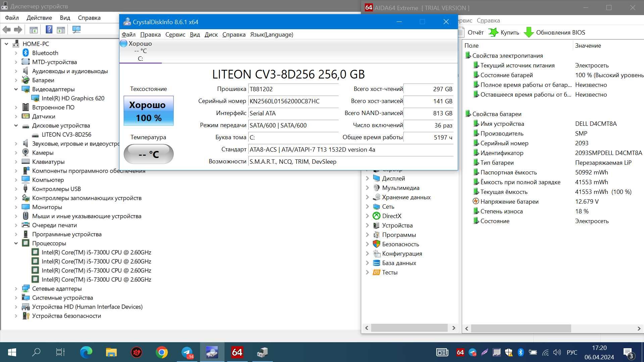
Task: Expand the Мониторы category
Action: tap(16, 207)
